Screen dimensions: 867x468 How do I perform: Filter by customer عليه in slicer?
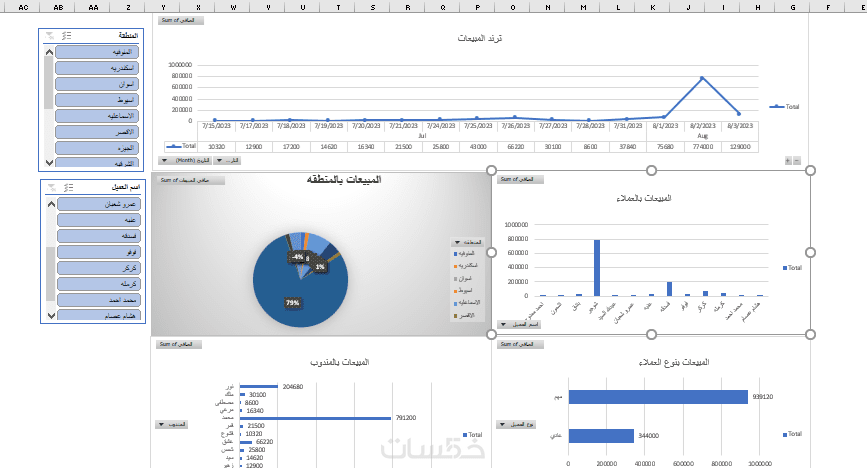tap(99, 220)
